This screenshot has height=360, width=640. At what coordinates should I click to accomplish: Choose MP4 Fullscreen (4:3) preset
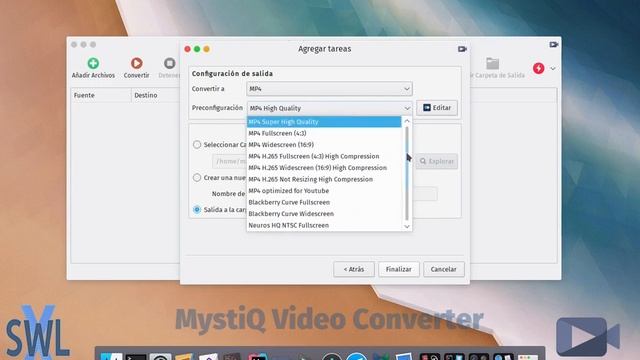coord(324,133)
